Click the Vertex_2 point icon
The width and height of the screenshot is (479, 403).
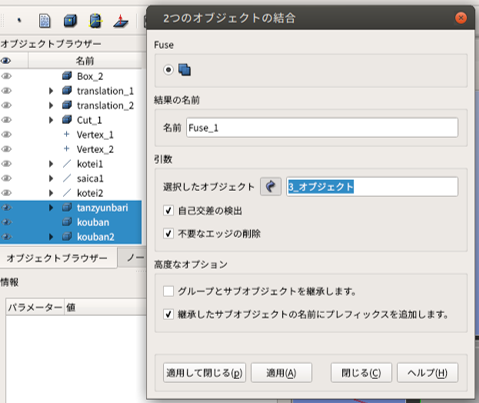point(66,149)
